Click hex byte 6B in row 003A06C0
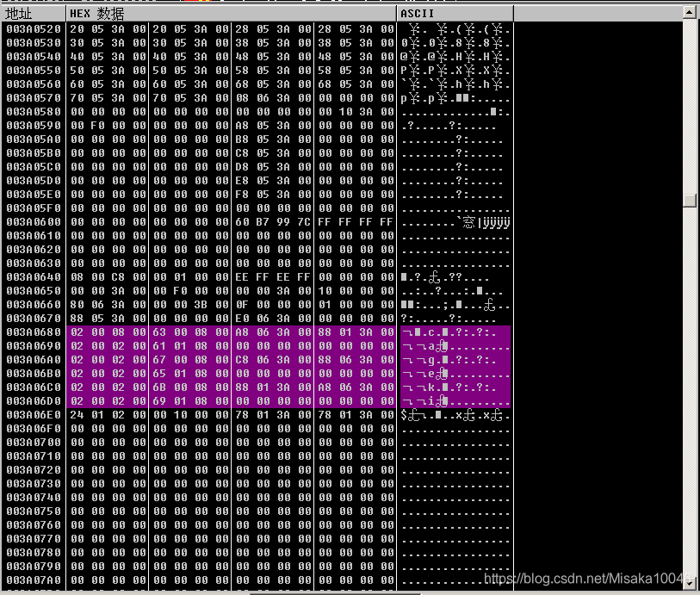This screenshot has height=595, width=700. [x=159, y=387]
